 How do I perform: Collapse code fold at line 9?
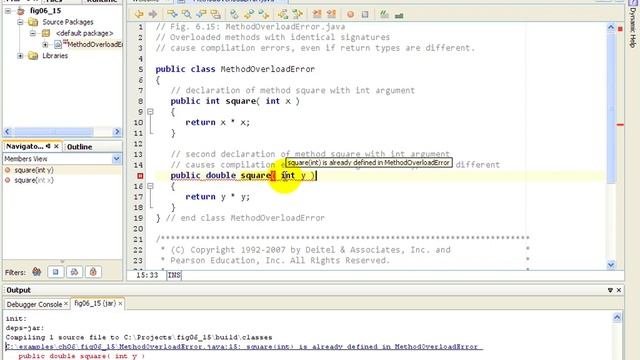pyautogui.click(x=150, y=111)
